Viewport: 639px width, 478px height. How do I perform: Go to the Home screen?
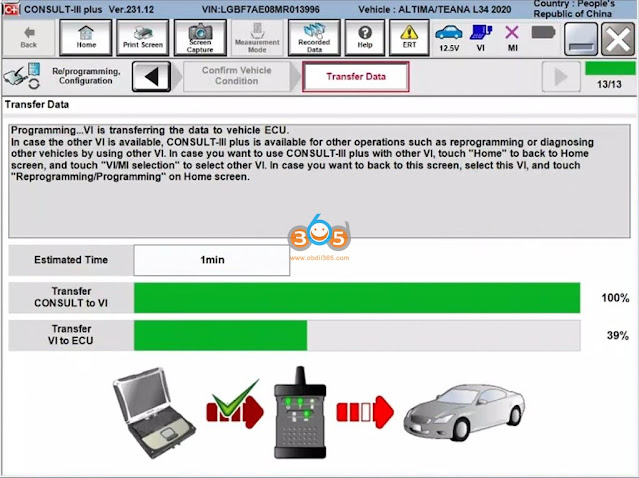(86, 37)
